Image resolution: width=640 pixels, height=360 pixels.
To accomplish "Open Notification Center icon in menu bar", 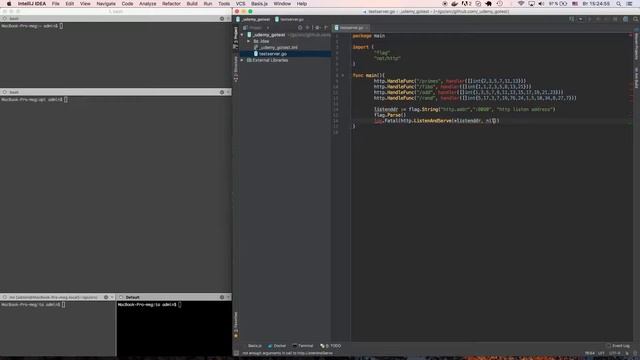I will [630, 4].
